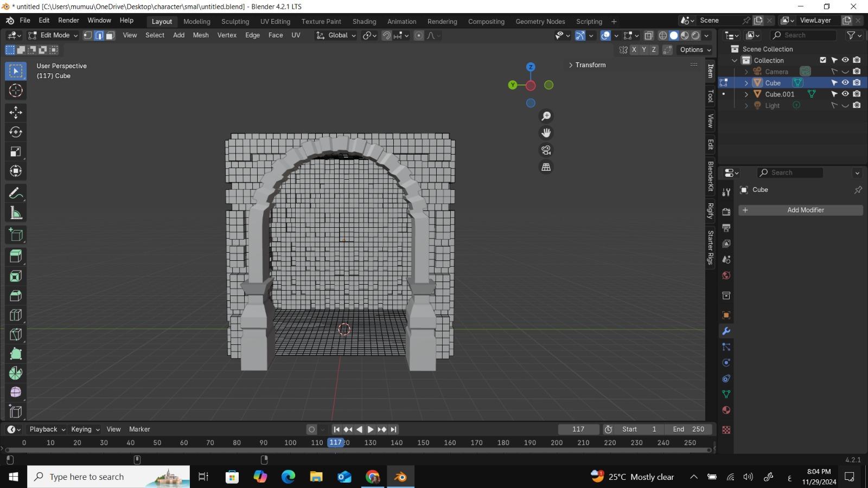Click the End frame 250 field
868x488 pixels.
click(x=689, y=429)
